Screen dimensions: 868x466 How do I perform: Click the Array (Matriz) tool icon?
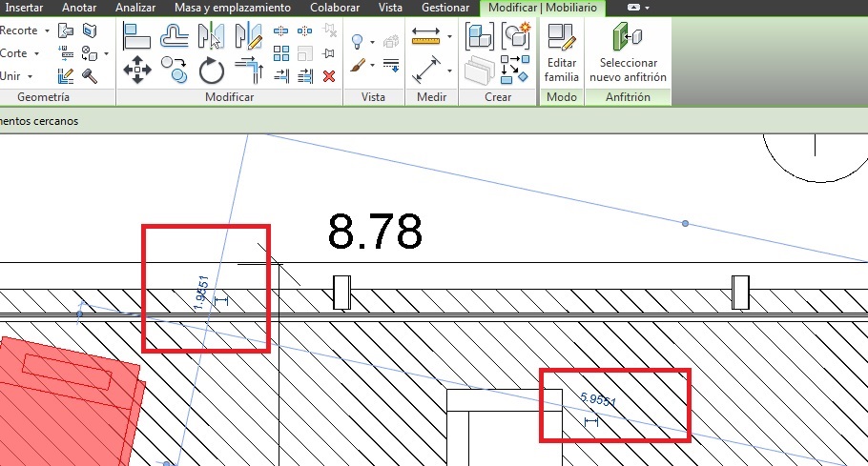tap(281, 53)
